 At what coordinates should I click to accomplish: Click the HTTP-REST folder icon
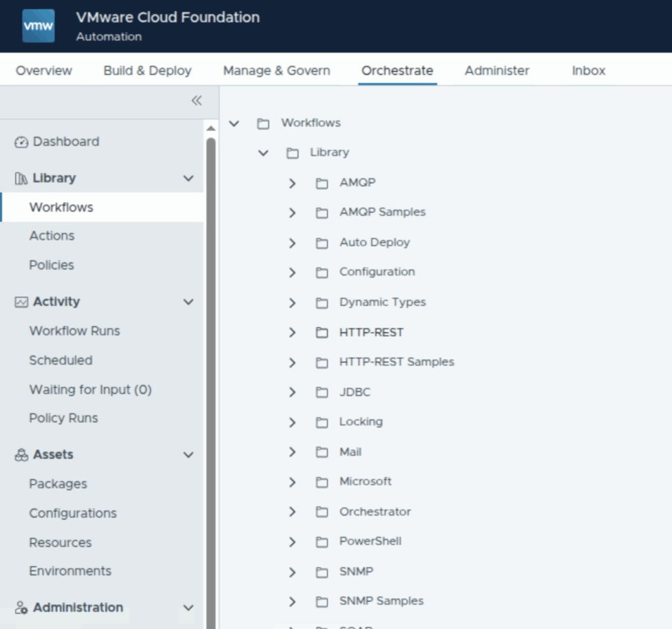tap(322, 333)
